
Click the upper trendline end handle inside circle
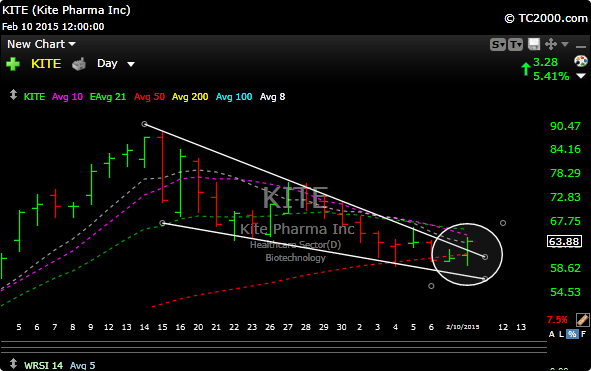pyautogui.click(x=485, y=257)
